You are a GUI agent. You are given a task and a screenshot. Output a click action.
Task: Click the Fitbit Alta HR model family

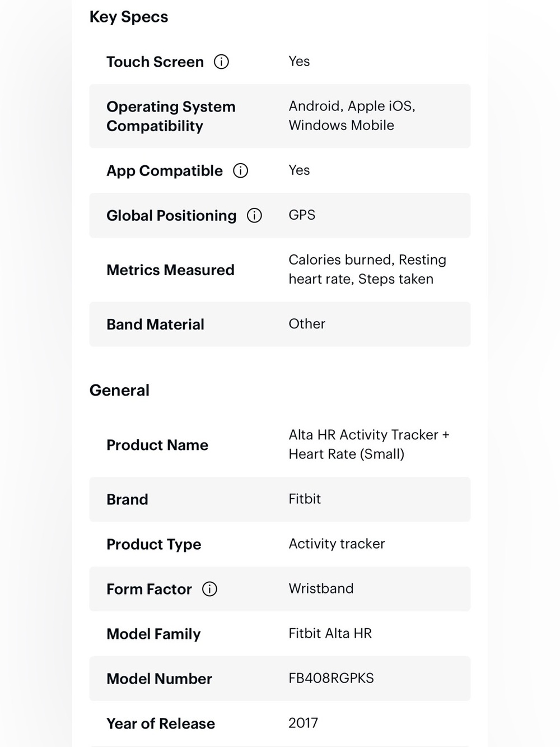click(330, 633)
